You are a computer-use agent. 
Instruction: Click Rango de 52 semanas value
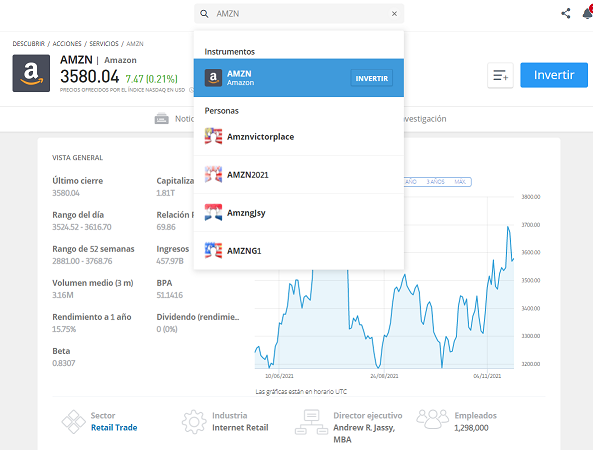(x=82, y=261)
